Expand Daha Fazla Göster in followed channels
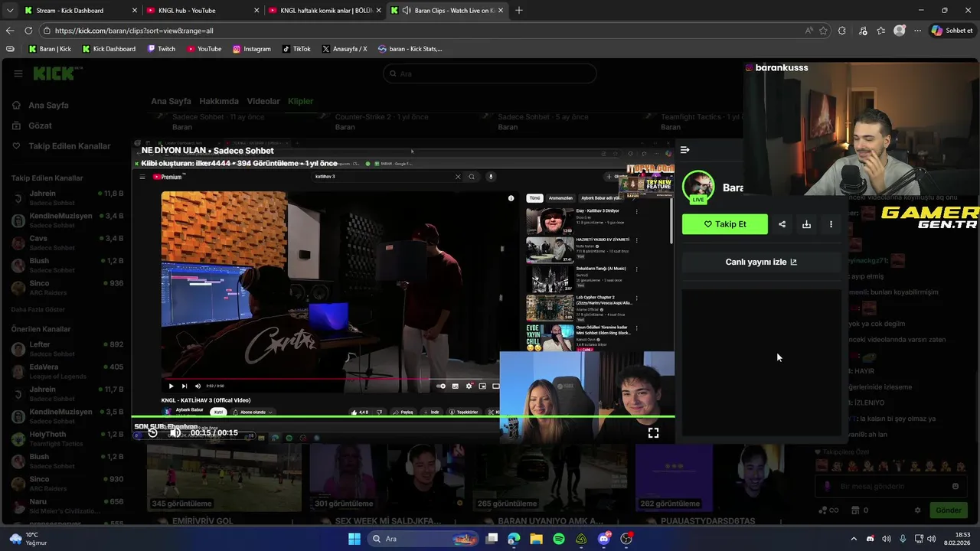The height and width of the screenshot is (551, 980). 38,310
